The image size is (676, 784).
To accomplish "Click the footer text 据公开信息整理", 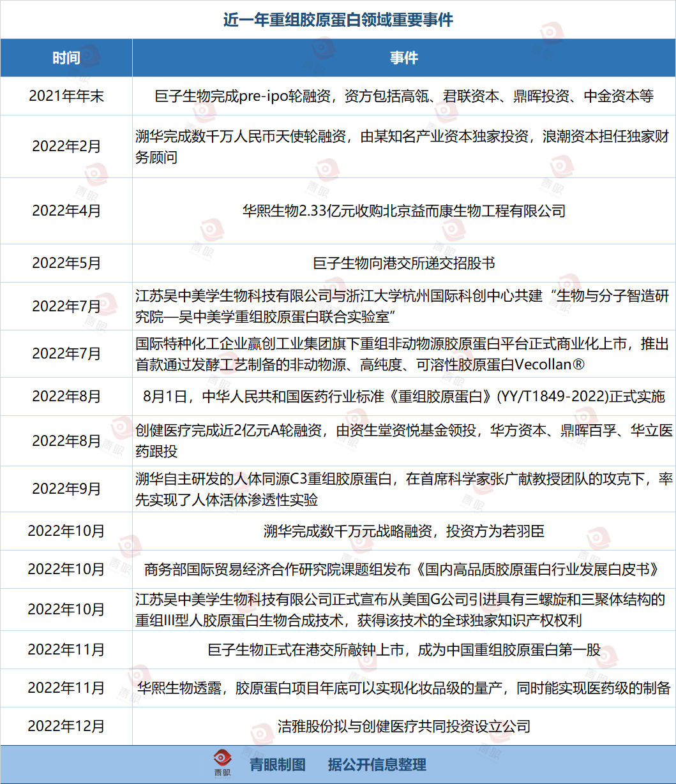I will pos(377,764).
